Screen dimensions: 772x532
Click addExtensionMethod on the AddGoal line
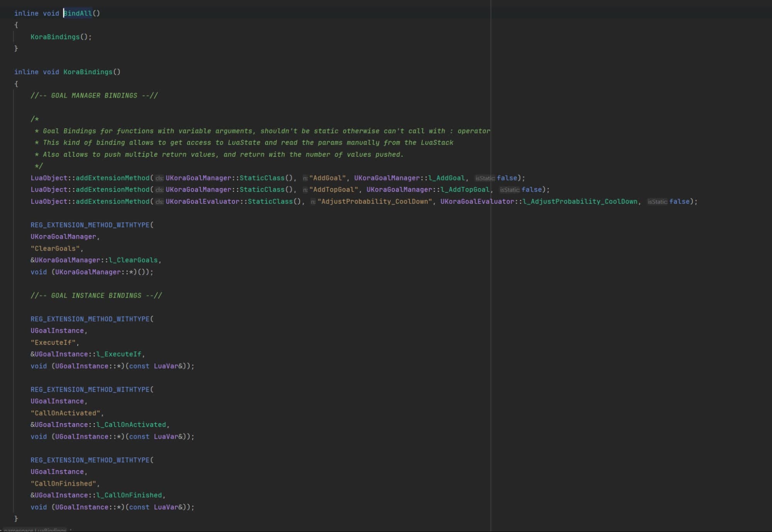(x=112, y=178)
